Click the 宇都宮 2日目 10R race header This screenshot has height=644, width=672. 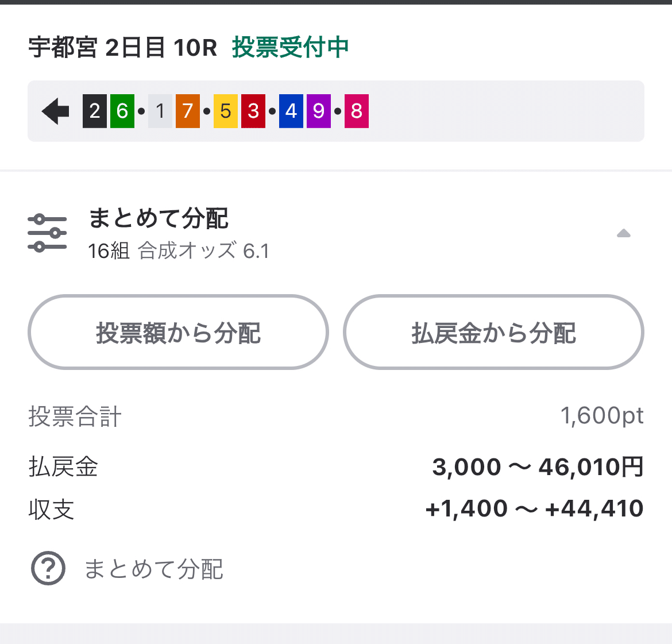pyautogui.click(x=123, y=48)
